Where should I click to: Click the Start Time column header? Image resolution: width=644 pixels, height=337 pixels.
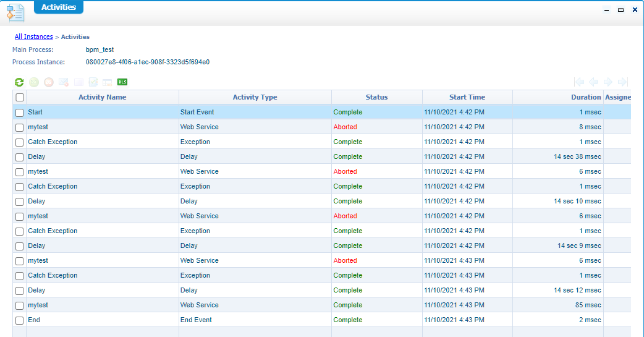pyautogui.click(x=467, y=97)
